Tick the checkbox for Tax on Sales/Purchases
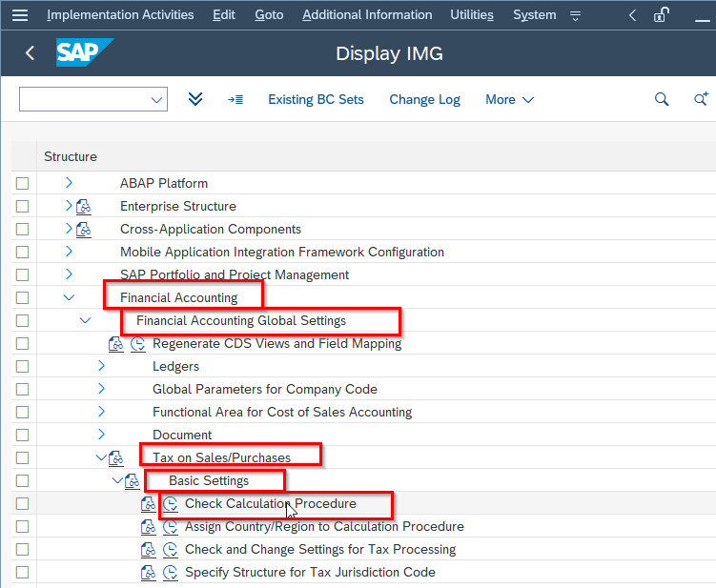The height and width of the screenshot is (588, 716). [x=22, y=457]
